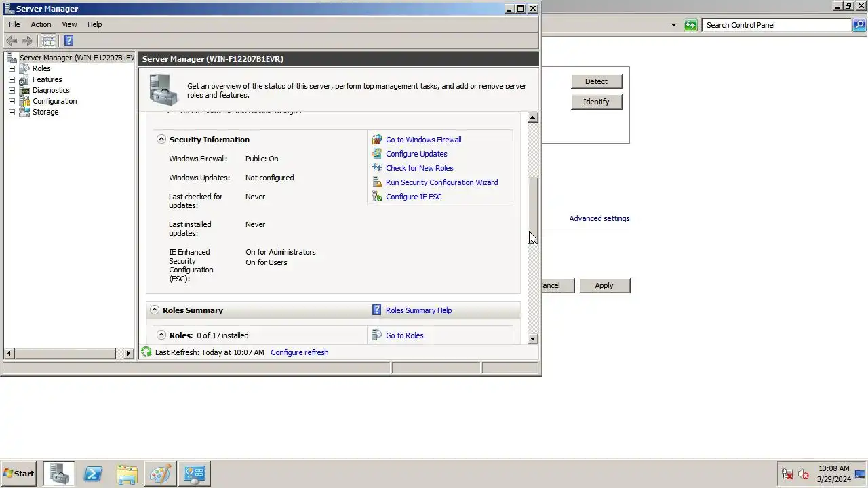Click the Start button

tap(19, 474)
